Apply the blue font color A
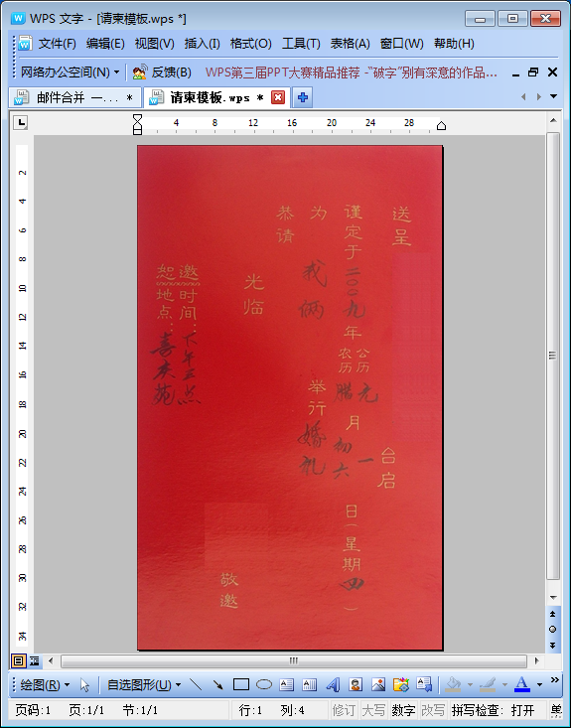Viewport: 571px width, 728px height. [522, 684]
